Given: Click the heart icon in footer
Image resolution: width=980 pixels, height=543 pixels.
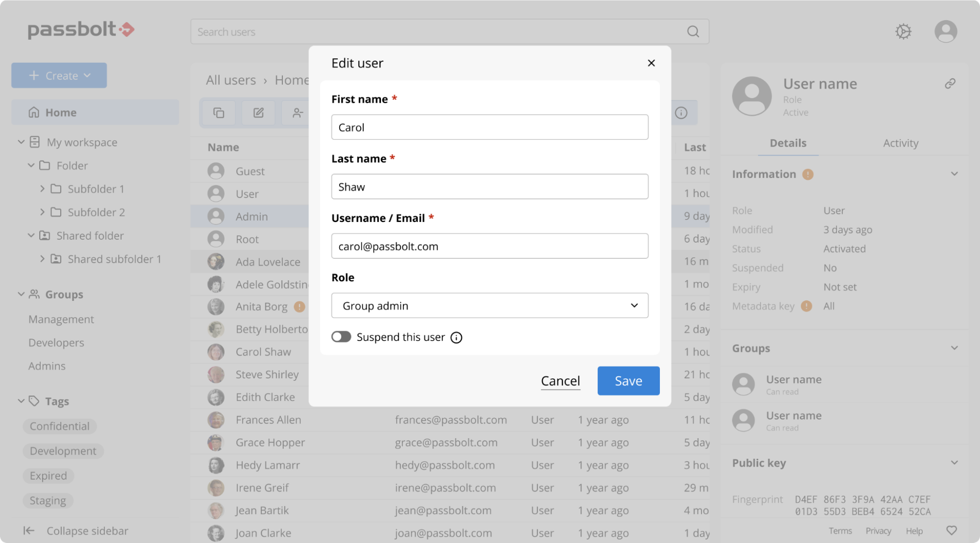Looking at the screenshot, I should pyautogui.click(x=951, y=531).
